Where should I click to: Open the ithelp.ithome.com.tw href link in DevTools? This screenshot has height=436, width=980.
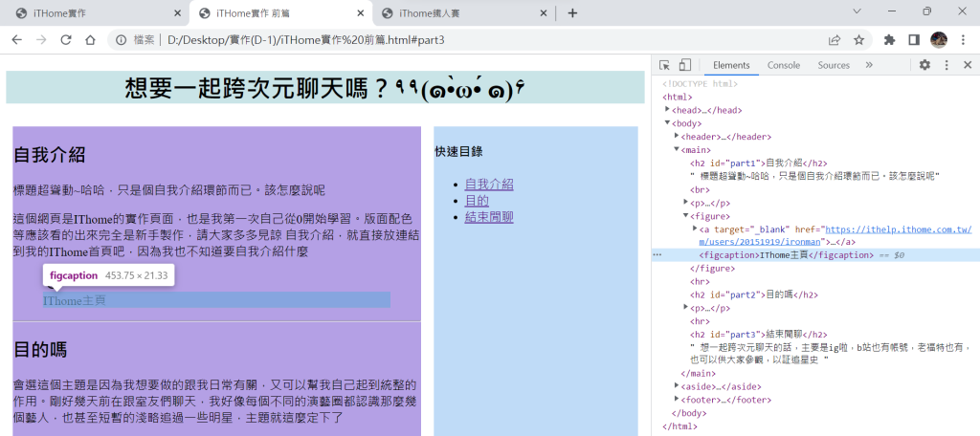(x=835, y=235)
